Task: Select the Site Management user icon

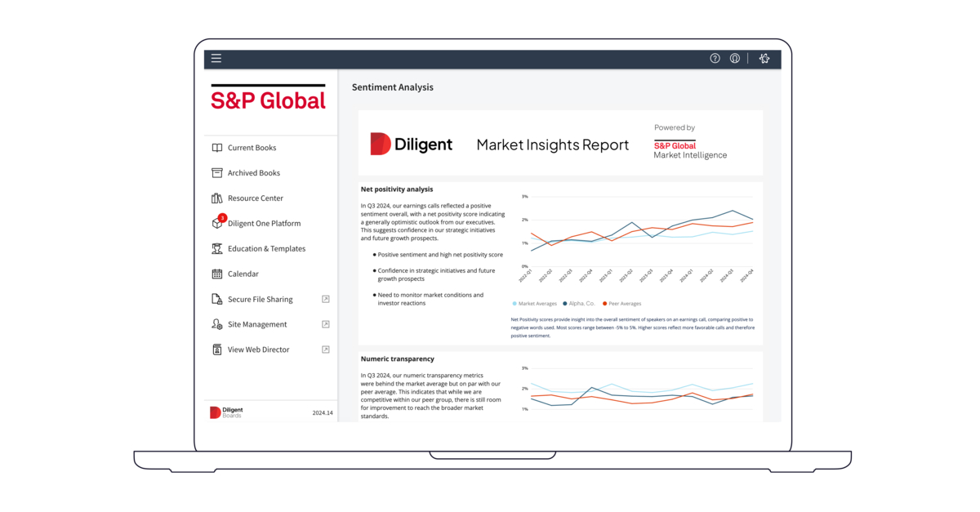Action: 215,324
